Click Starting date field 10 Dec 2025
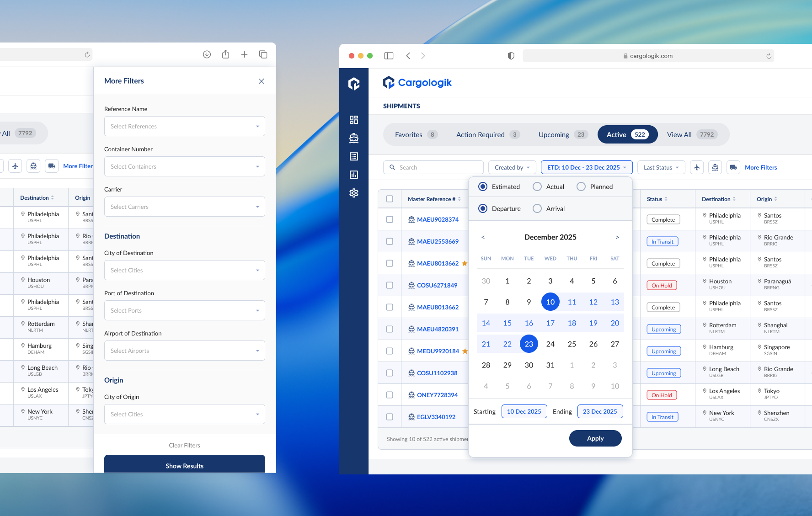This screenshot has width=812, height=516. [x=524, y=411]
